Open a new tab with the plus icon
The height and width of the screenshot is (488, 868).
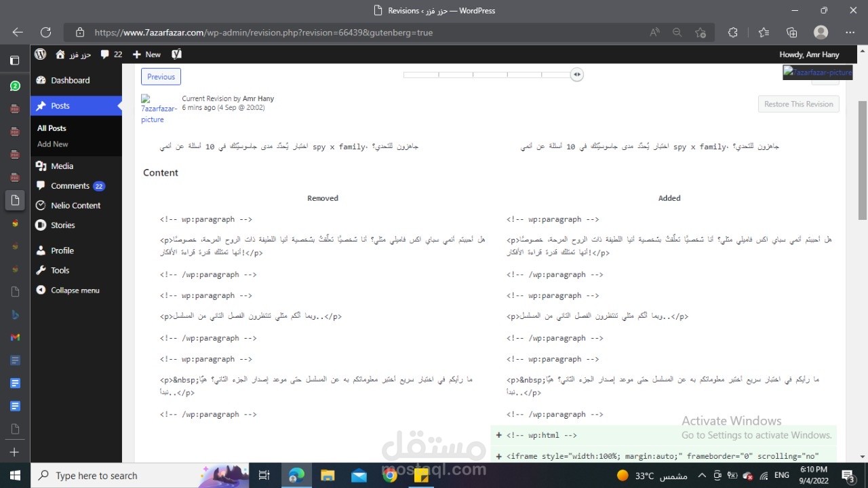14,452
